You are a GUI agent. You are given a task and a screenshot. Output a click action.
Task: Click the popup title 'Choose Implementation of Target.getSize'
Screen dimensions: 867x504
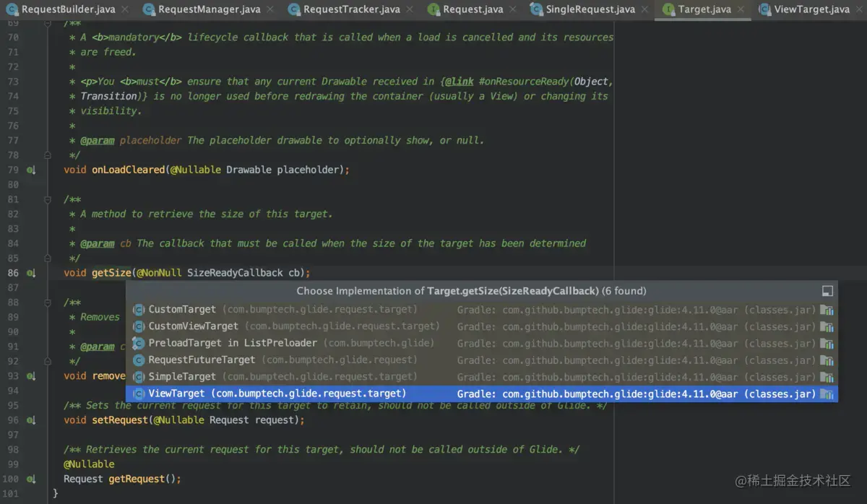point(471,291)
